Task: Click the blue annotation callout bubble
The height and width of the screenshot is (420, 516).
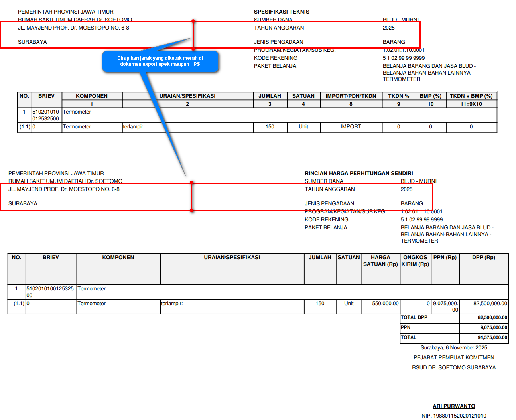Action: 160,61
